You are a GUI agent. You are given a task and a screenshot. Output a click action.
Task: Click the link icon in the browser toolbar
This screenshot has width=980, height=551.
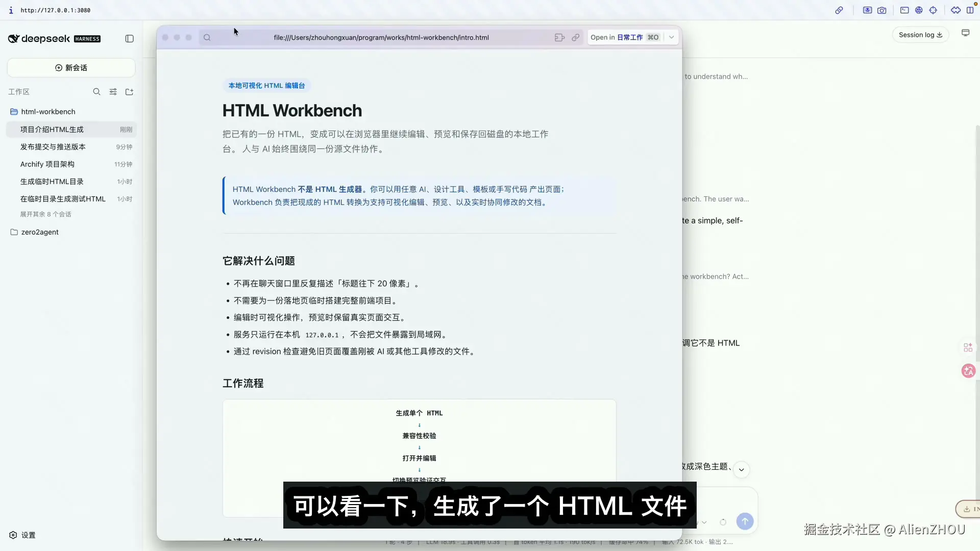839,10
